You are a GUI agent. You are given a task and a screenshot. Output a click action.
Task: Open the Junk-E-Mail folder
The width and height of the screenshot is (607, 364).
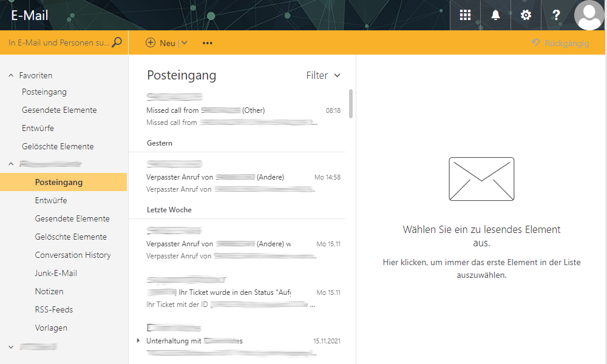[56, 273]
